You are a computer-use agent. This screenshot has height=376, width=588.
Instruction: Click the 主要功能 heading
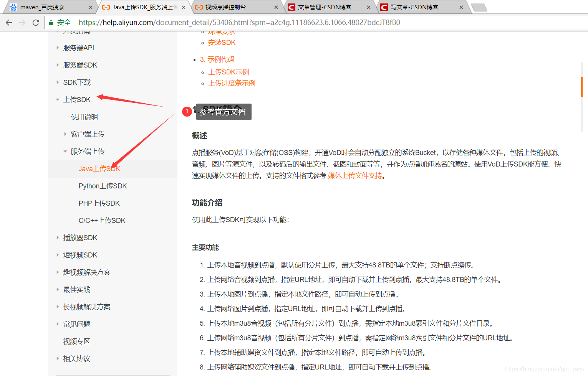[x=205, y=247]
